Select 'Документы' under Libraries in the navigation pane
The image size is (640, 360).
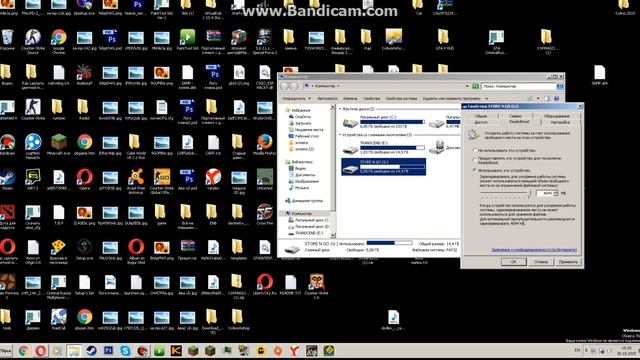[x=301, y=175]
